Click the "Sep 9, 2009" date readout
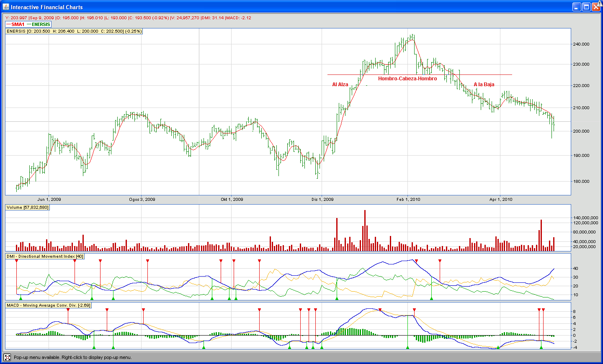The image size is (603, 364). (x=42, y=18)
